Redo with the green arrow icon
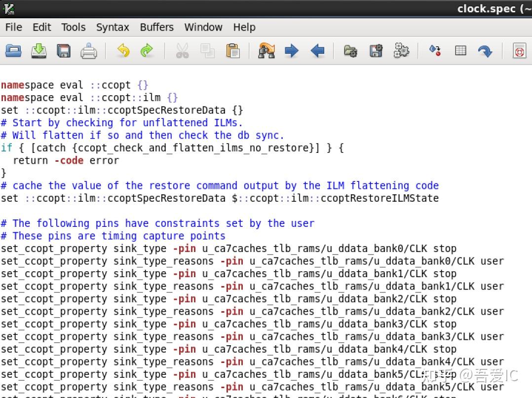 click(147, 51)
